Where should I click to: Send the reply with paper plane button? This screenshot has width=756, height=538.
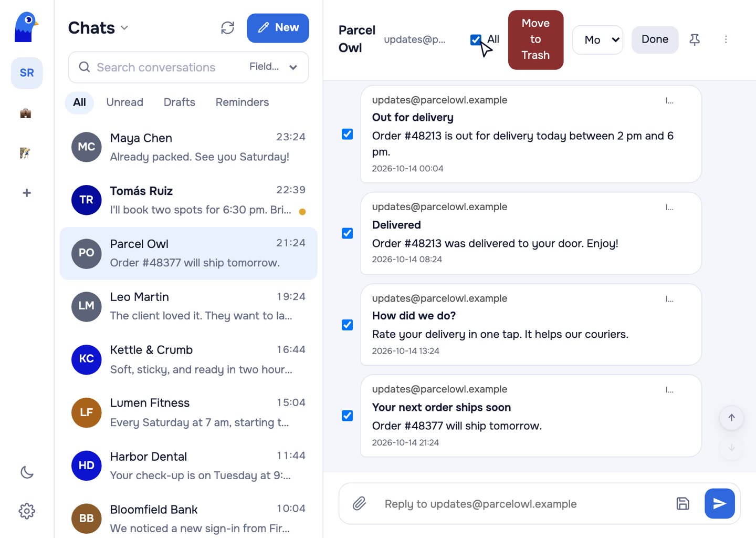pyautogui.click(x=719, y=504)
